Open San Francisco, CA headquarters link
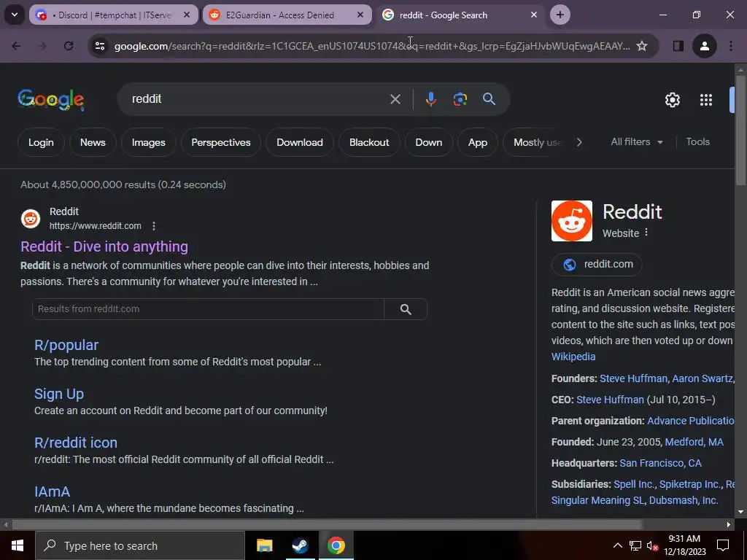The width and height of the screenshot is (747, 560). 660,463
